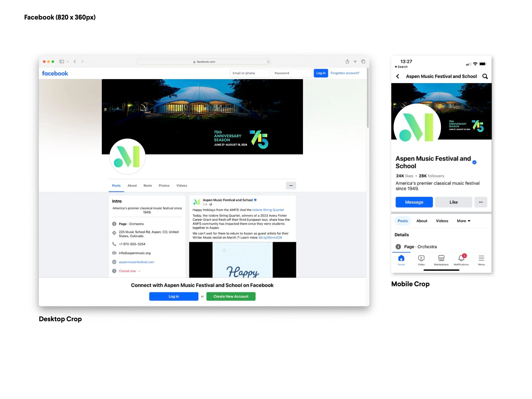
Task: Tap the blue Message button on mobile
Action: [414, 202]
